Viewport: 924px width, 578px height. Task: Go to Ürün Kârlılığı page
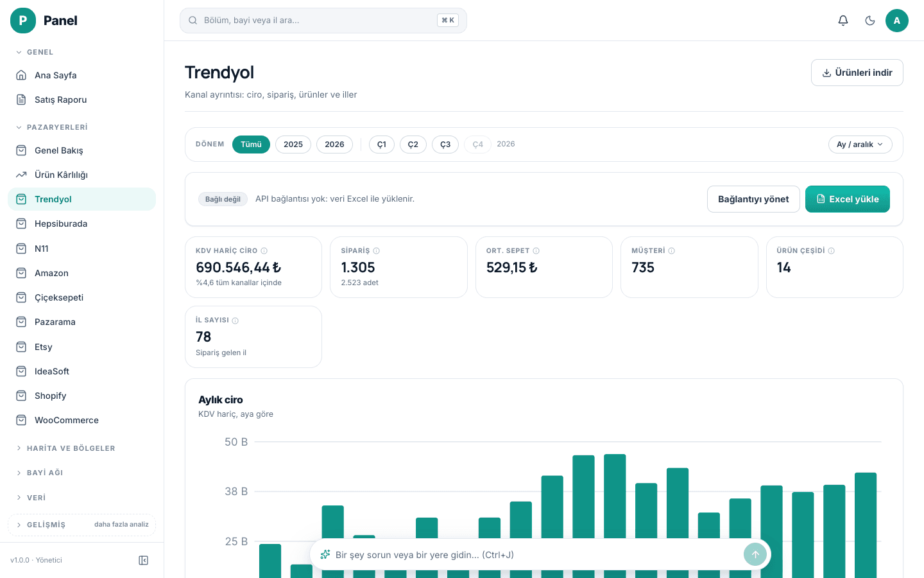click(x=81, y=175)
